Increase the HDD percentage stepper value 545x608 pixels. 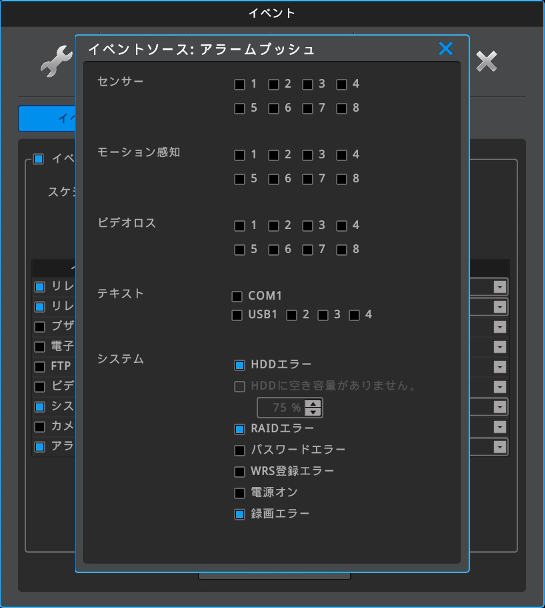[x=313, y=404]
